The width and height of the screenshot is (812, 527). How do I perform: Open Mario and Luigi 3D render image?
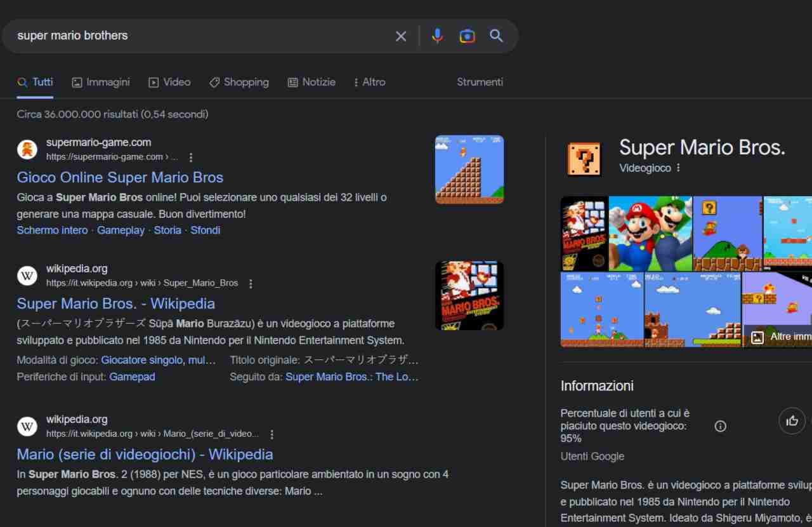pos(650,234)
